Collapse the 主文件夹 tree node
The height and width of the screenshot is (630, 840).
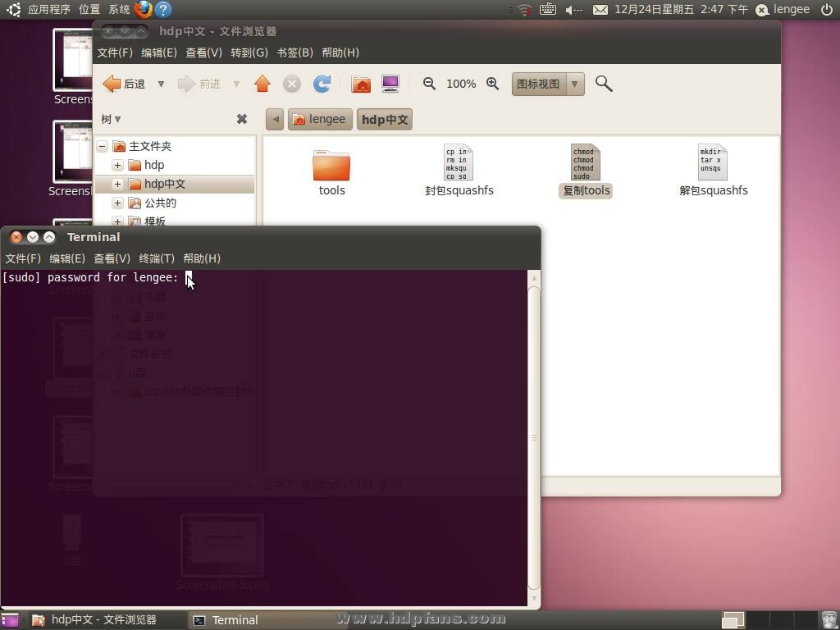click(x=103, y=146)
